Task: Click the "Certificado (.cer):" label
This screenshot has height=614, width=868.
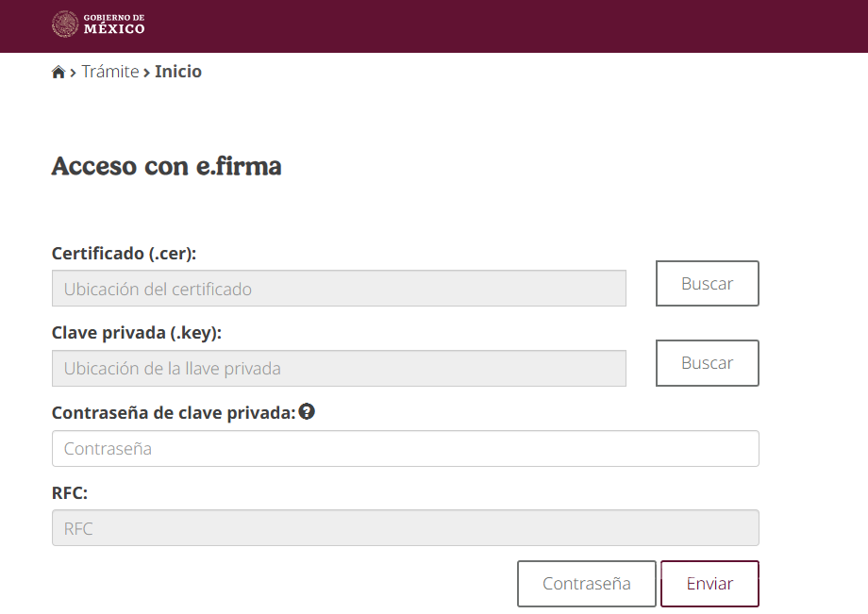Action: [124, 253]
